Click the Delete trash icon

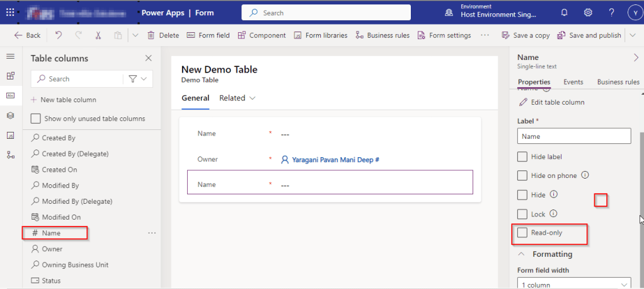[151, 35]
